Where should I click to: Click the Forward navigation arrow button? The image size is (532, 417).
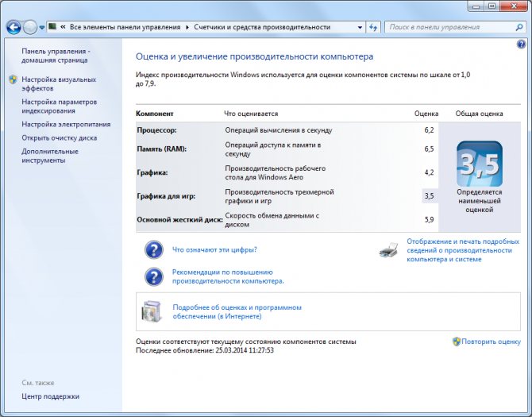[x=30, y=27]
